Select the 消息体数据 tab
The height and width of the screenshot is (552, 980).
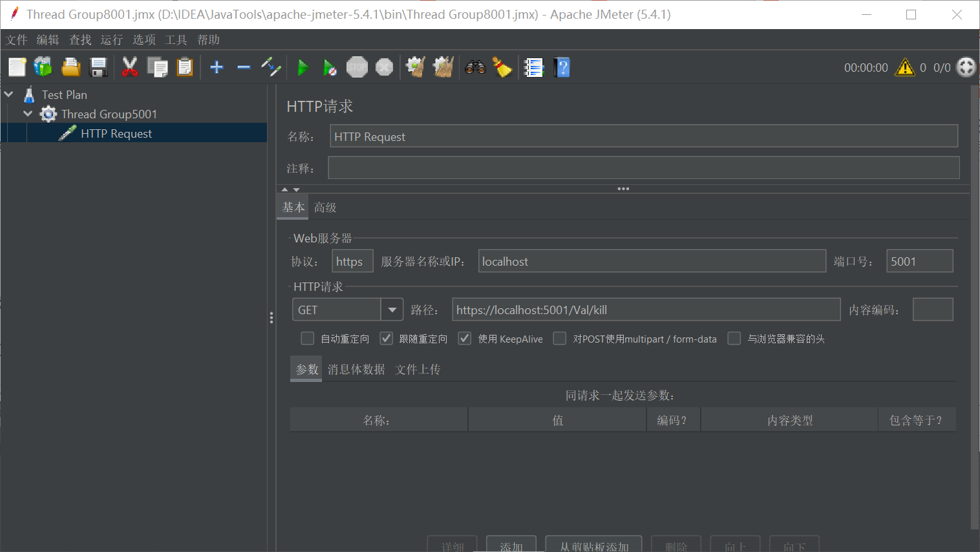[x=356, y=369]
